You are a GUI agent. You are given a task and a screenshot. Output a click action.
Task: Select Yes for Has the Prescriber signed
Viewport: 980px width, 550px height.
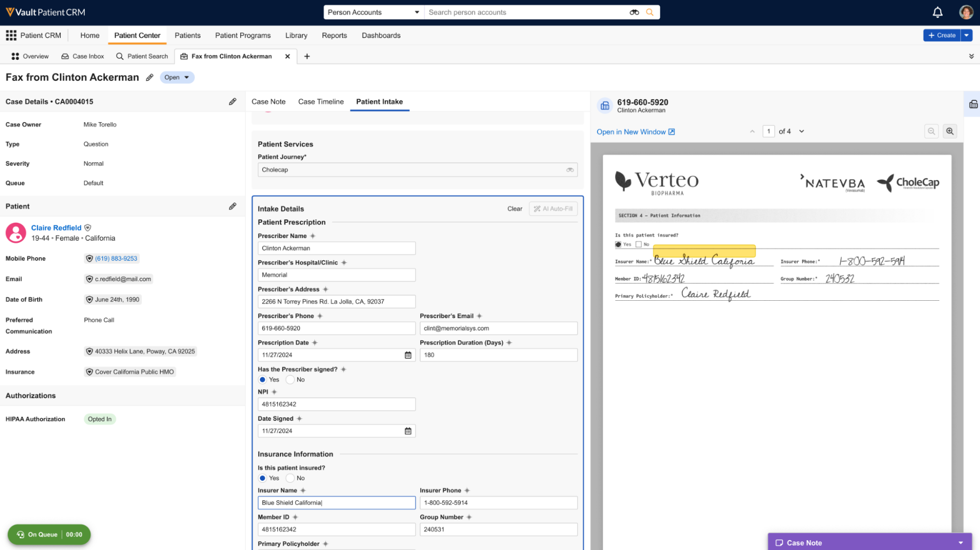pos(263,380)
